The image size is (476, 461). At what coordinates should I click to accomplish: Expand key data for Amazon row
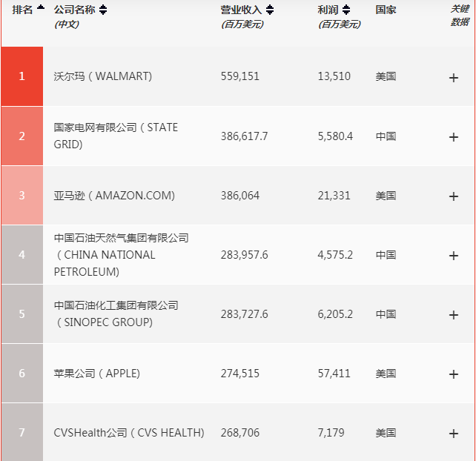tap(454, 196)
